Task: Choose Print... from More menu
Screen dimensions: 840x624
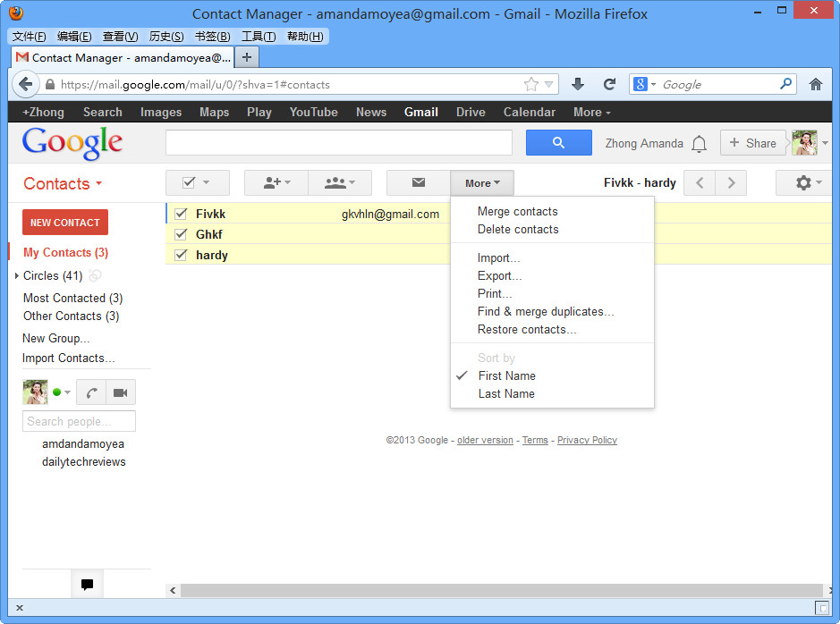Action: point(495,294)
